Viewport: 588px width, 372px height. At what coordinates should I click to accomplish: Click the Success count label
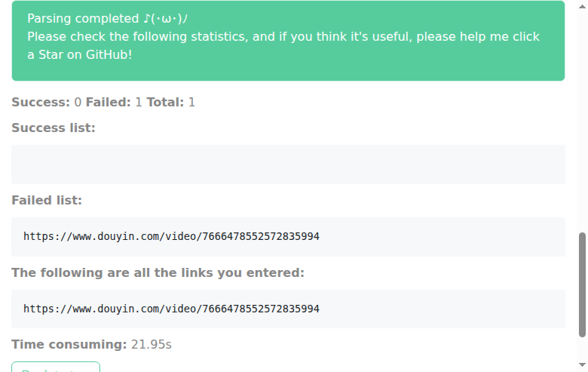tap(41, 102)
